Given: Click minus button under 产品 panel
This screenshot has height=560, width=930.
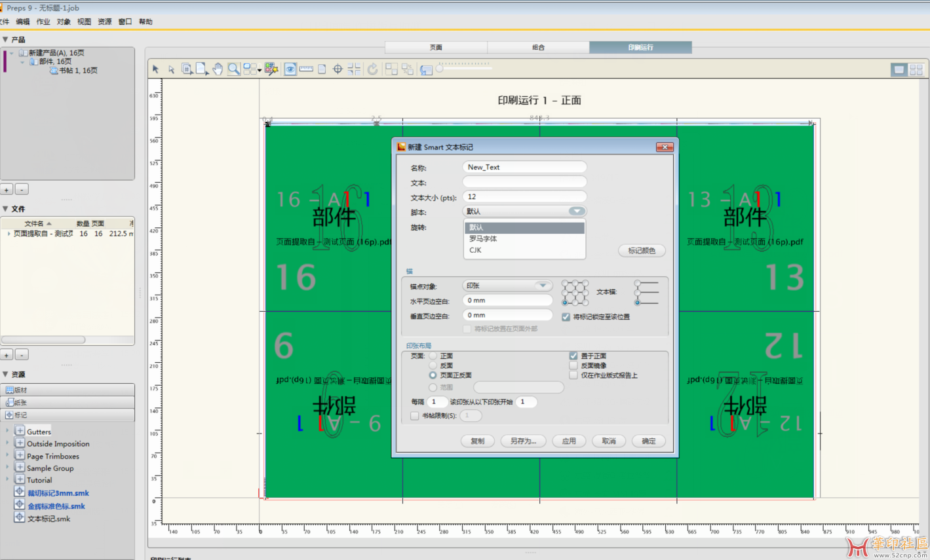Looking at the screenshot, I should [x=22, y=189].
